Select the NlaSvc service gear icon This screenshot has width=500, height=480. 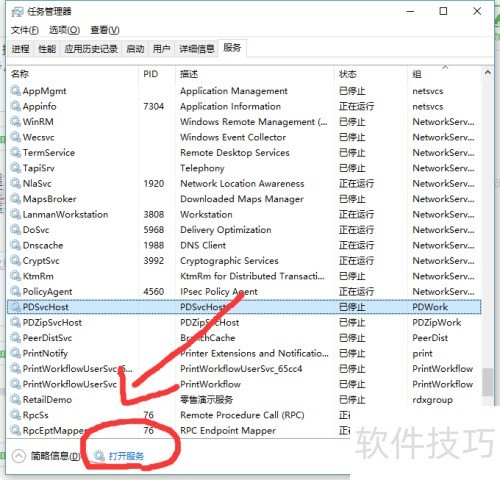(15, 183)
